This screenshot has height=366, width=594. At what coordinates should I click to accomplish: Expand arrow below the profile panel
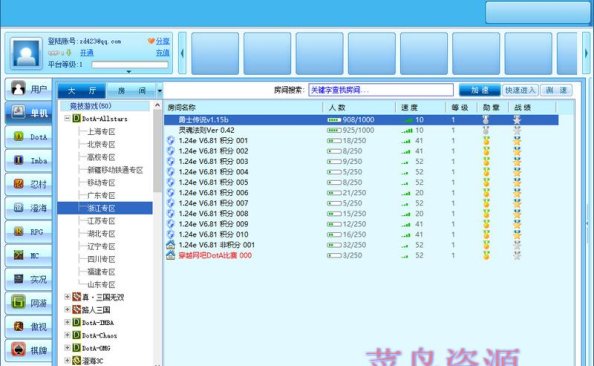click(x=129, y=71)
